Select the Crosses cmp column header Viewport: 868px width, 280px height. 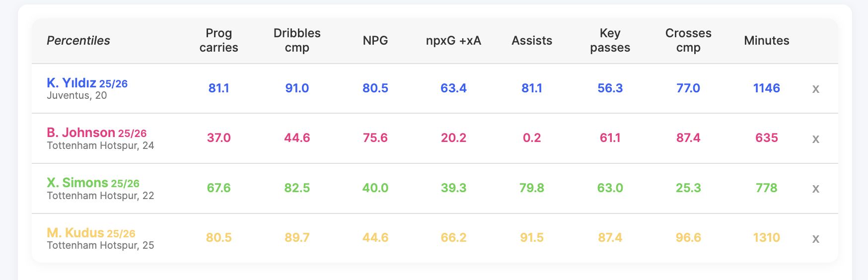(688, 41)
